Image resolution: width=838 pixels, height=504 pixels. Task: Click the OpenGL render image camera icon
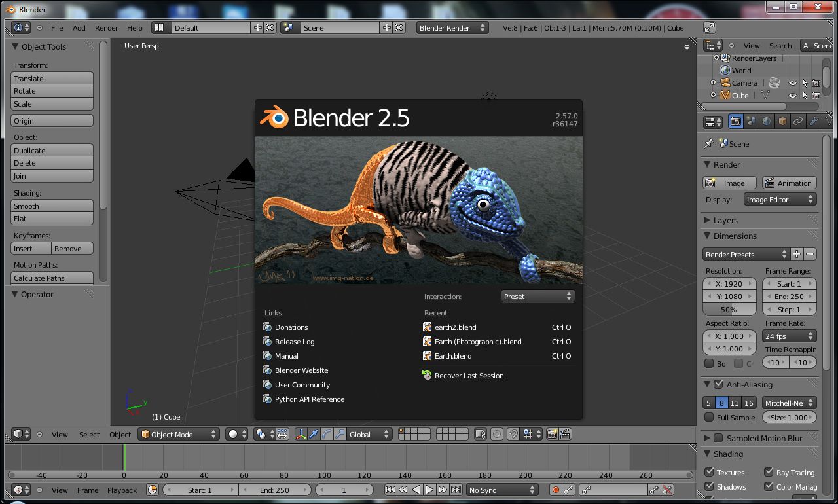click(553, 434)
